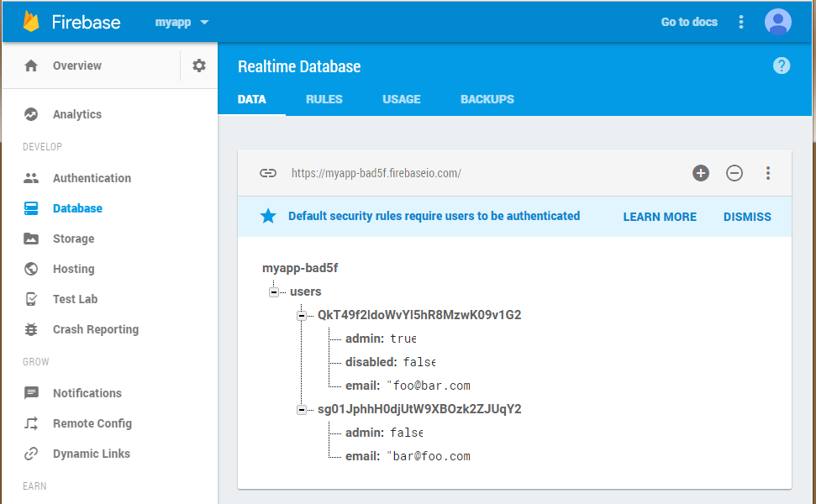
Task: Open Test Lab in the sidebar
Action: 75,299
